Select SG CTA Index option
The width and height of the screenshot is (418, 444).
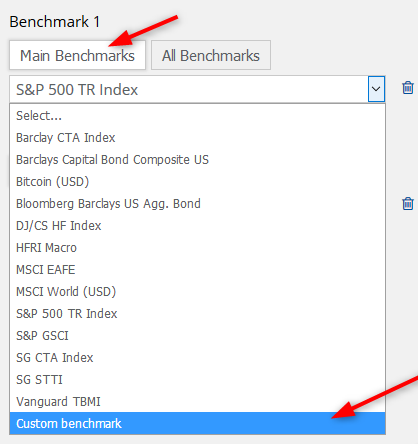click(x=197, y=358)
